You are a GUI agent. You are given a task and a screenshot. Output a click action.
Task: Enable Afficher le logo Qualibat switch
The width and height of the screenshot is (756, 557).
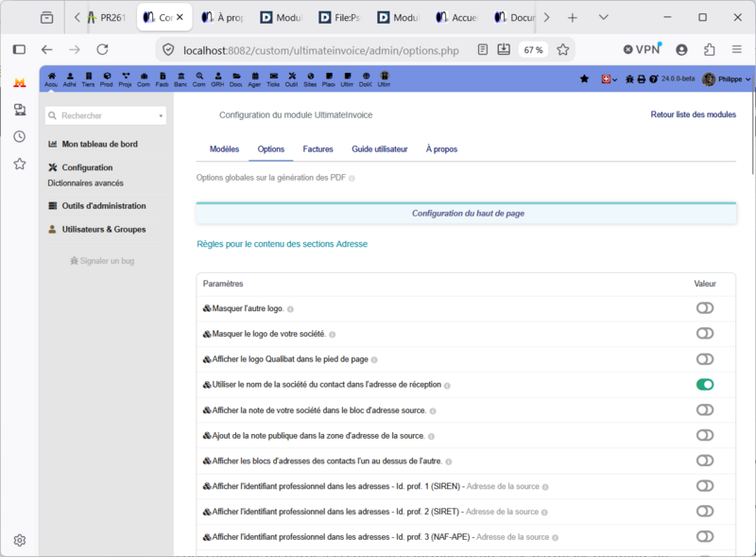point(705,359)
